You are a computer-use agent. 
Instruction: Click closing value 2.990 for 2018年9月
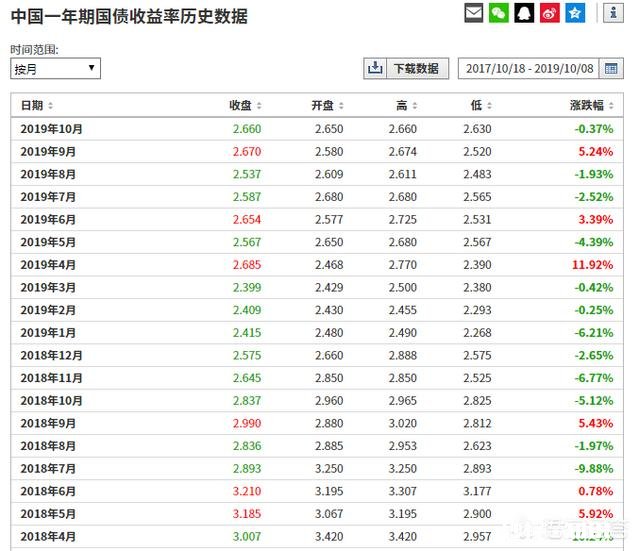click(247, 424)
